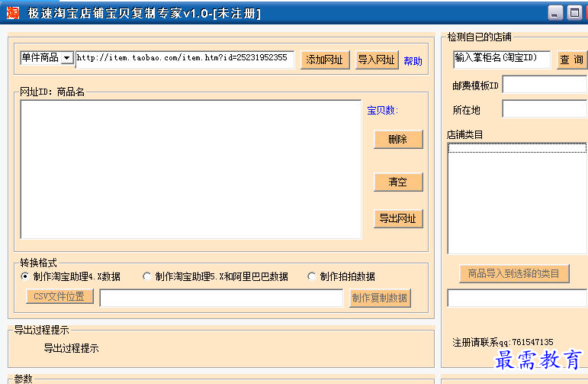Click the 导出网址 button
This screenshot has width=588, height=384.
[398, 218]
